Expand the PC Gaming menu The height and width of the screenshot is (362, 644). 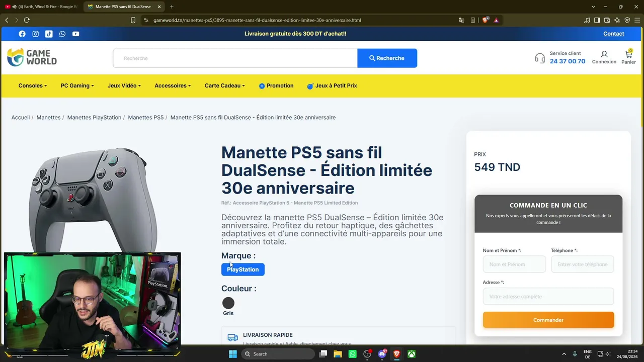77,85
